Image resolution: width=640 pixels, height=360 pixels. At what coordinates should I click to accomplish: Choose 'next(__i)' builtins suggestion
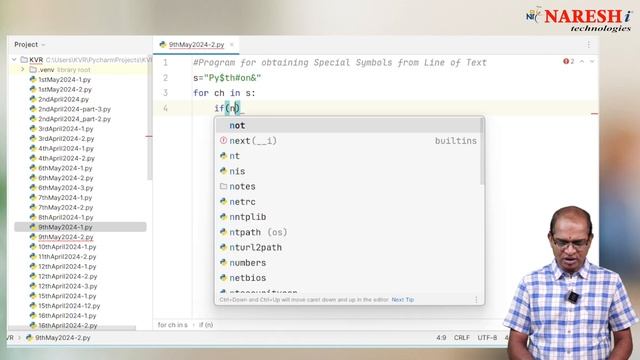click(x=347, y=141)
